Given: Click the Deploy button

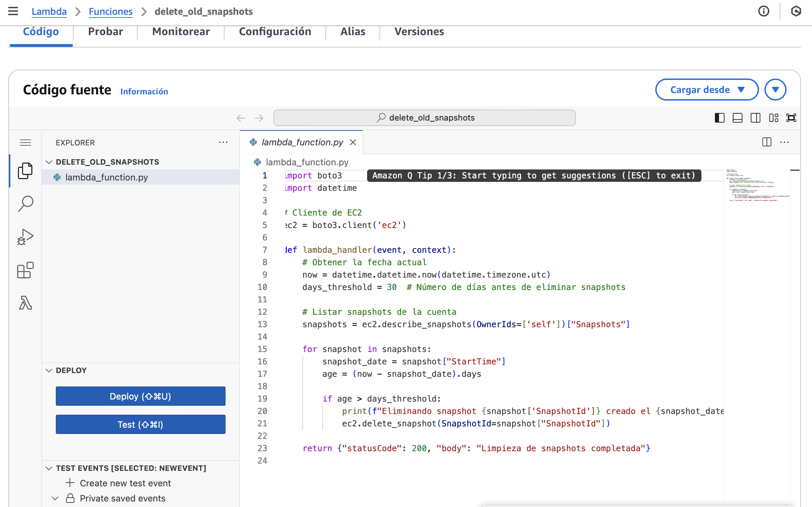Looking at the screenshot, I should coord(140,396).
